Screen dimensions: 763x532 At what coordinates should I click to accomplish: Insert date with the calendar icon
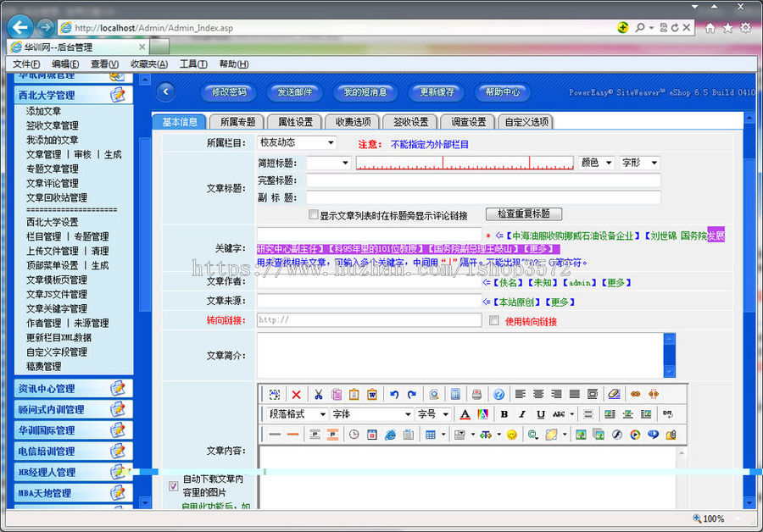[372, 435]
